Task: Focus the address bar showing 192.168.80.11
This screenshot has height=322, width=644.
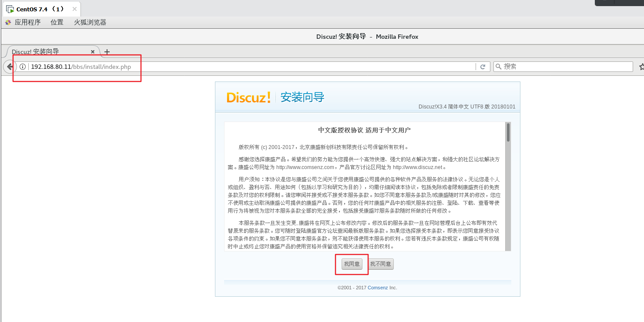Action: [252, 67]
